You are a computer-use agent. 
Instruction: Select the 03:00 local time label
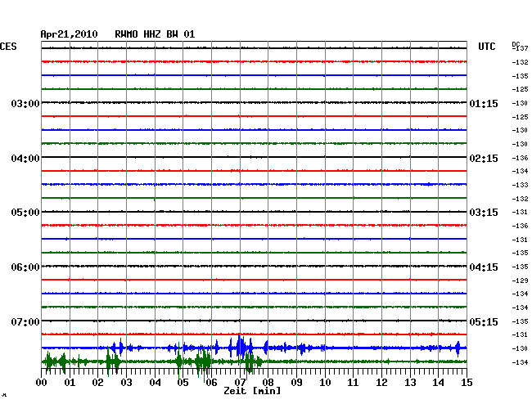click(x=25, y=103)
